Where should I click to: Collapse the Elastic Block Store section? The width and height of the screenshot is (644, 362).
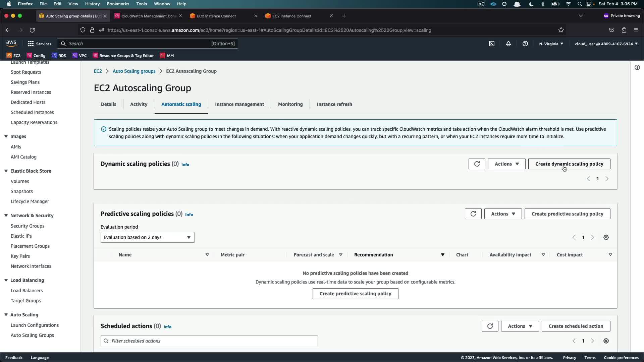(6, 171)
